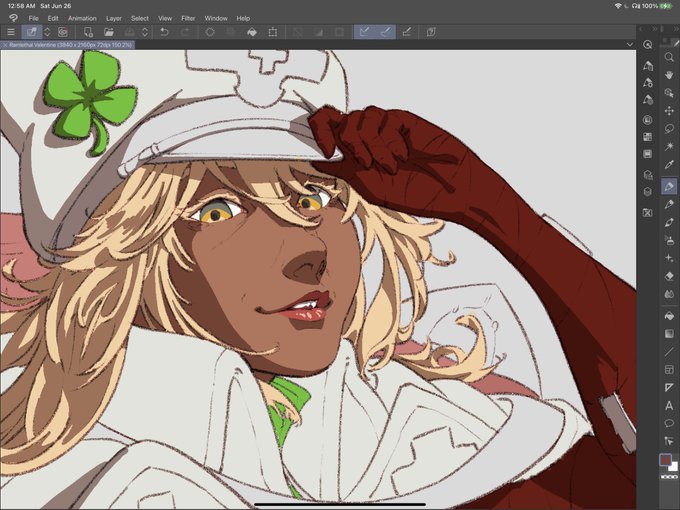Open the View menu
Image resolution: width=680 pixels, height=510 pixels.
tap(165, 18)
